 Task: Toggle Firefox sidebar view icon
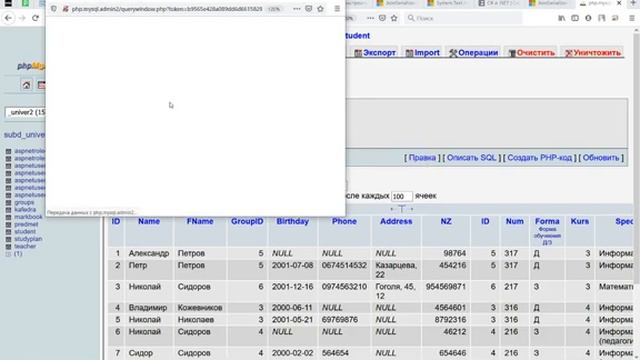click(x=575, y=18)
